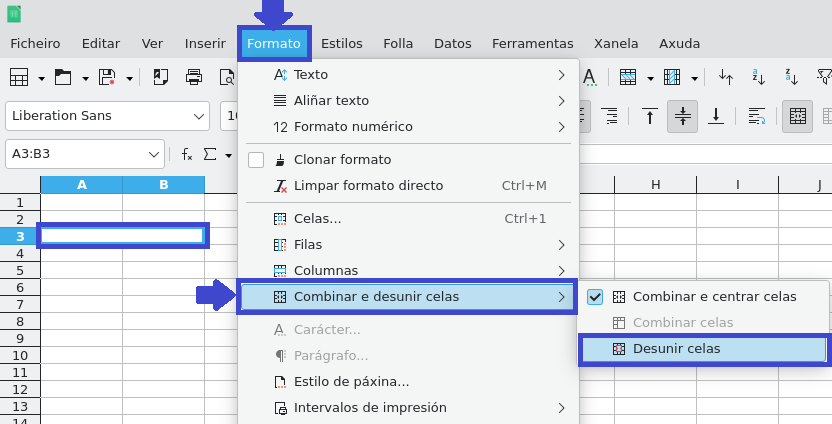Open the Function Wizard (fx) icon
This screenshot has height=424, width=832.
click(187, 154)
